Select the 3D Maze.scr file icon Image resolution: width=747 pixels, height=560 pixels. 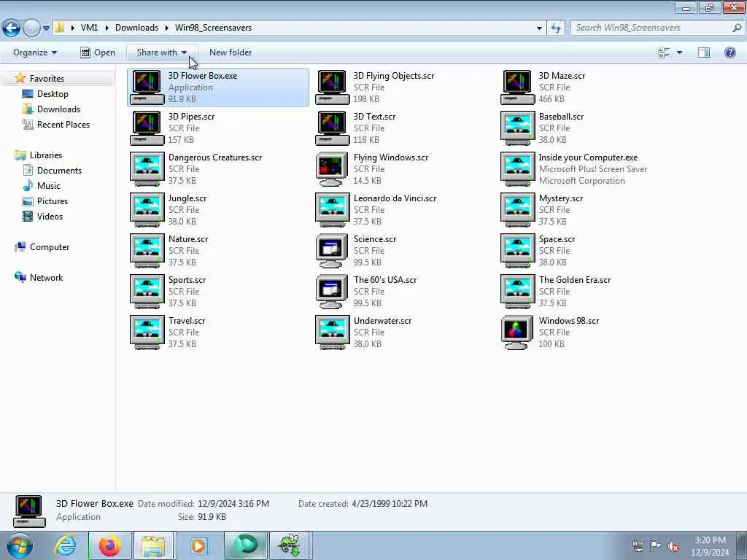coord(517,87)
